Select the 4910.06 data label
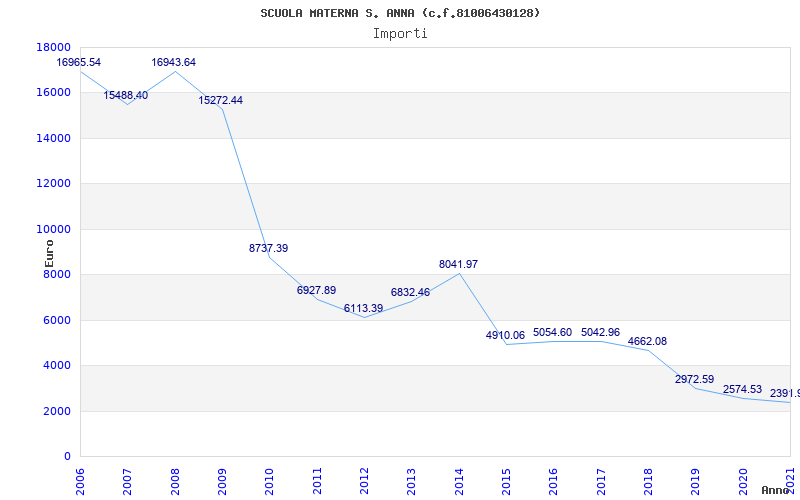Screen dimensions: 800x500 click(x=505, y=335)
